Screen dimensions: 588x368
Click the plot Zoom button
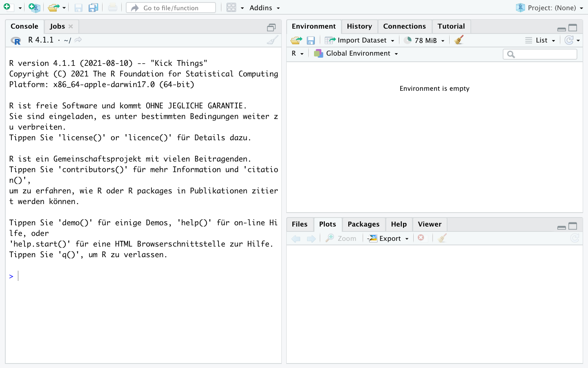(x=341, y=238)
